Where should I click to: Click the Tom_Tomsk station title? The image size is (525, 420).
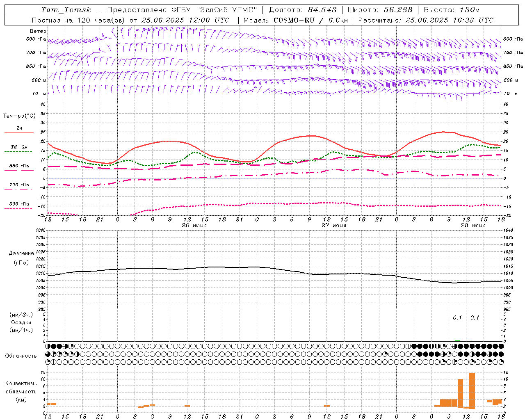pos(66,10)
